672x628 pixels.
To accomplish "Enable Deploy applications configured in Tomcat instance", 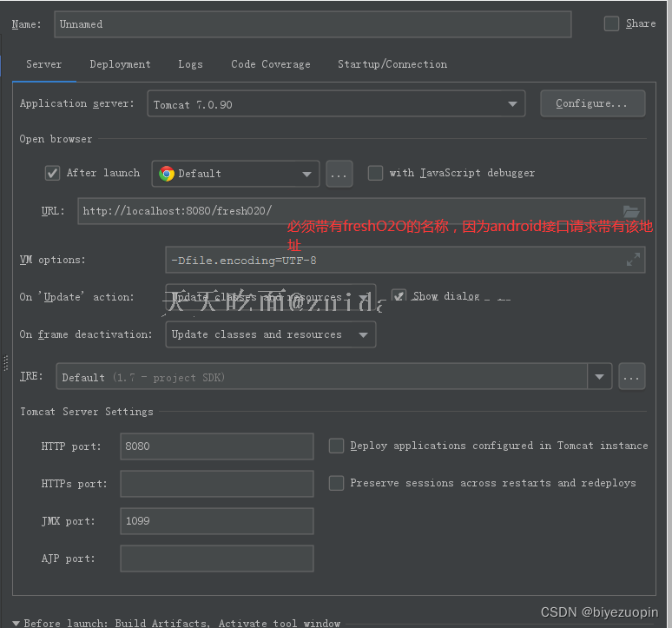I will [x=336, y=446].
